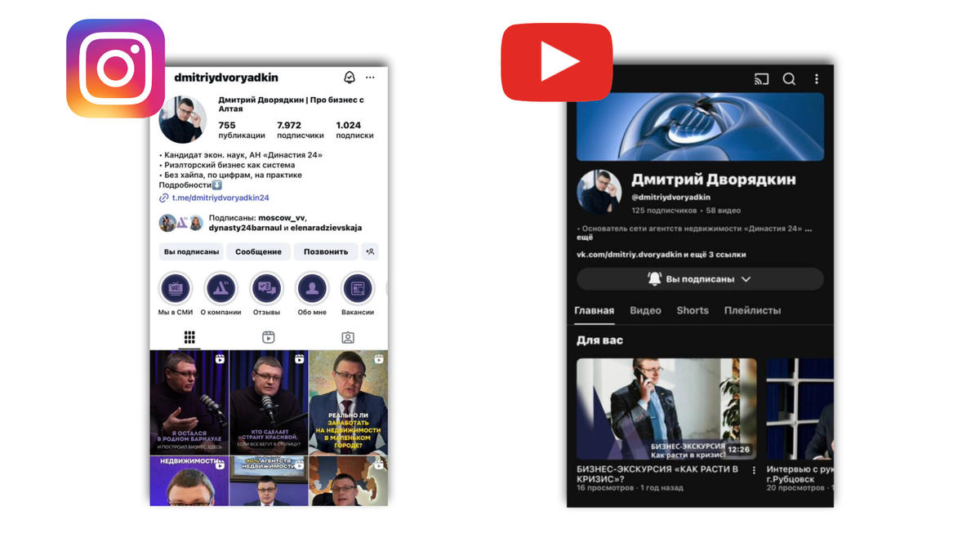Click the Instagram logo icon
This screenshot has height=551, width=980.
click(115, 69)
